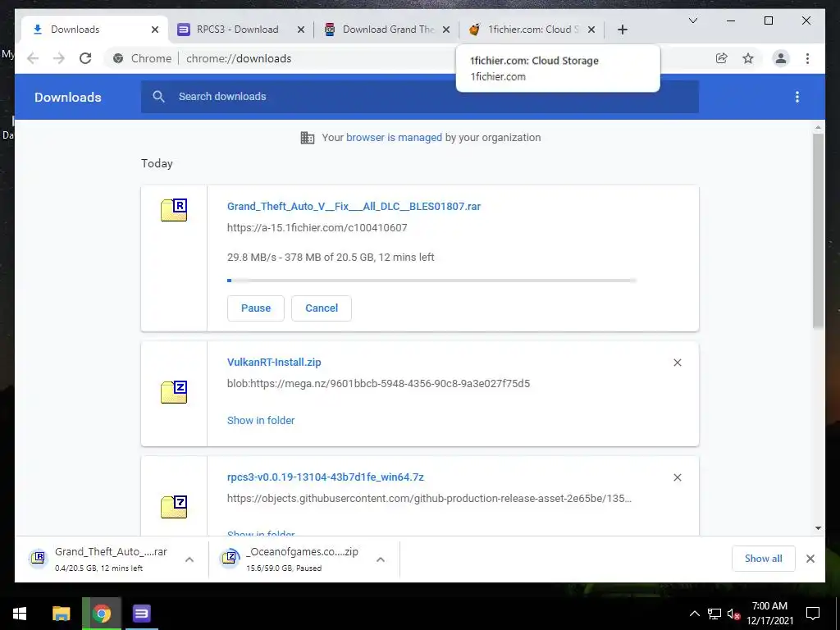Viewport: 840px width, 630px height.
Task: Close the Download Grand Theft tab
Action: [x=445, y=30]
